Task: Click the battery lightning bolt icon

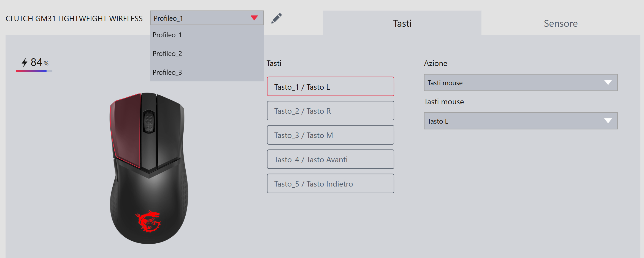Action: point(25,62)
